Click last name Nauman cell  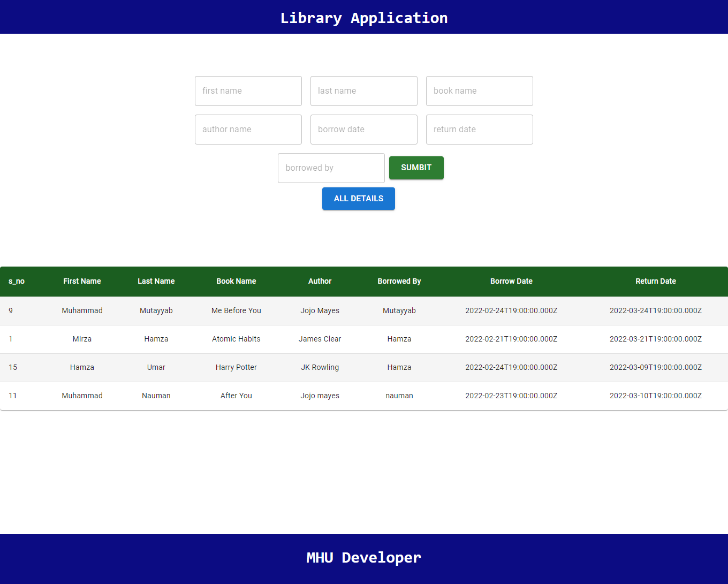[156, 396]
